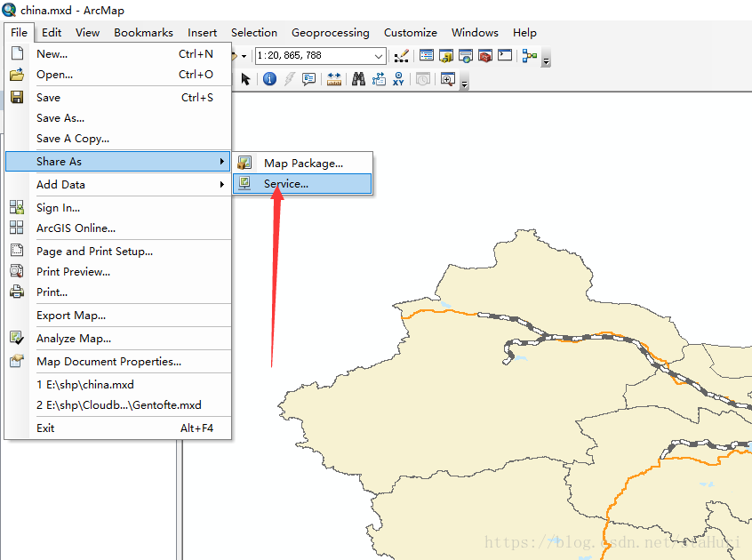This screenshot has height=560, width=752.
Task: Open the Geoprocessing menu
Action: coord(331,33)
